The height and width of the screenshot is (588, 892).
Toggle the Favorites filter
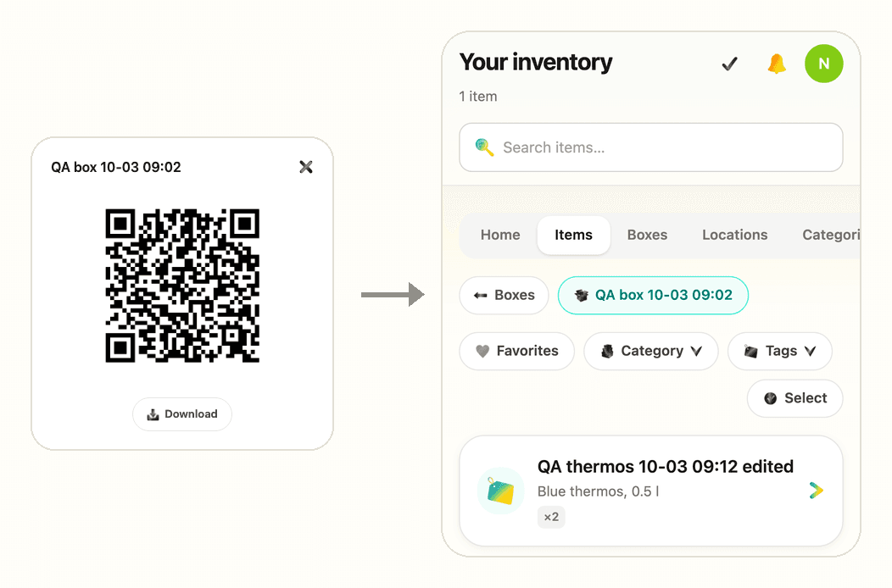tap(516, 351)
